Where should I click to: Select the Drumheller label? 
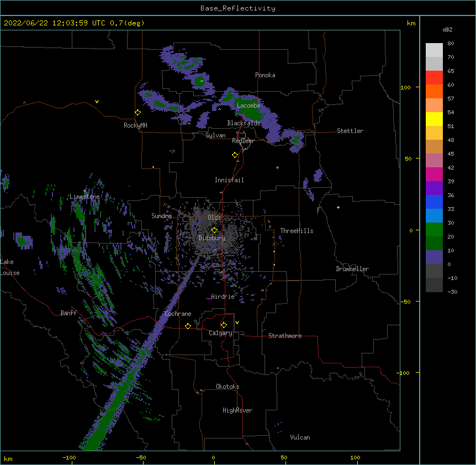point(352,269)
